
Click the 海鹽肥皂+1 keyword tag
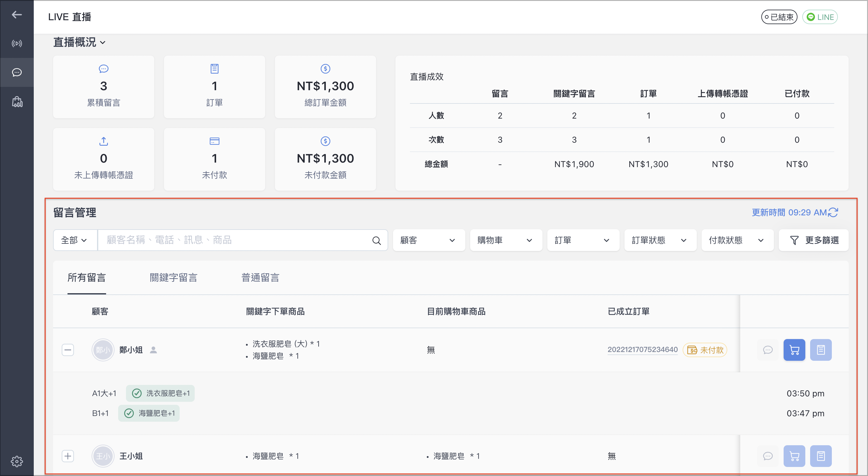[149, 413]
